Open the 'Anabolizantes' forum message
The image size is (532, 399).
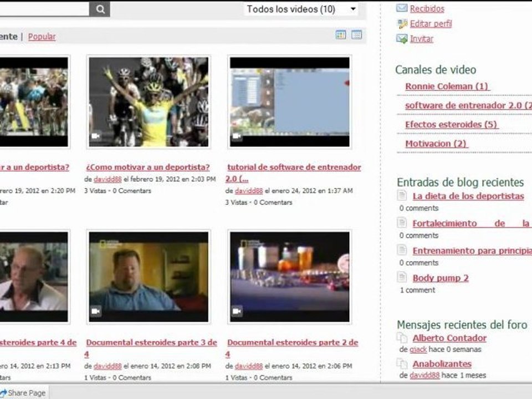[442, 364]
